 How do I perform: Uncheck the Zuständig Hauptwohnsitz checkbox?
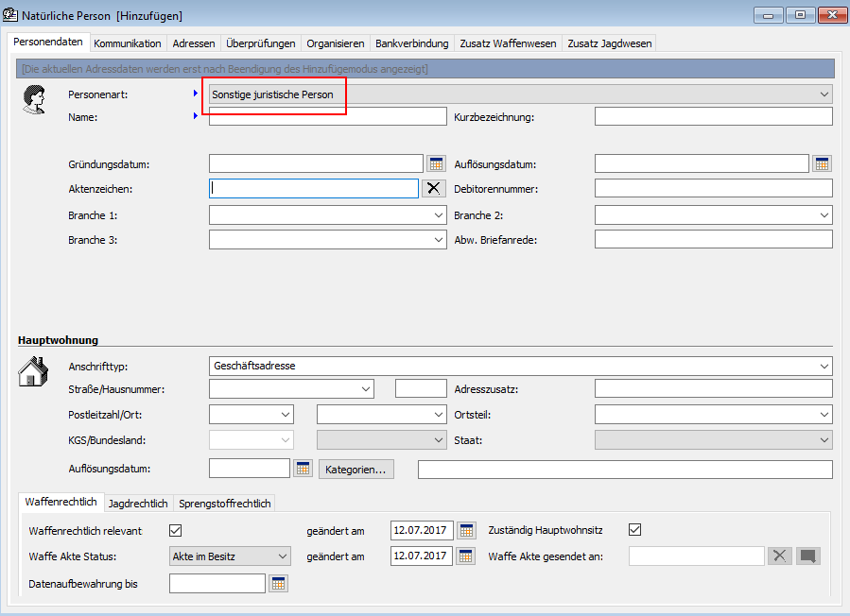coord(635,530)
